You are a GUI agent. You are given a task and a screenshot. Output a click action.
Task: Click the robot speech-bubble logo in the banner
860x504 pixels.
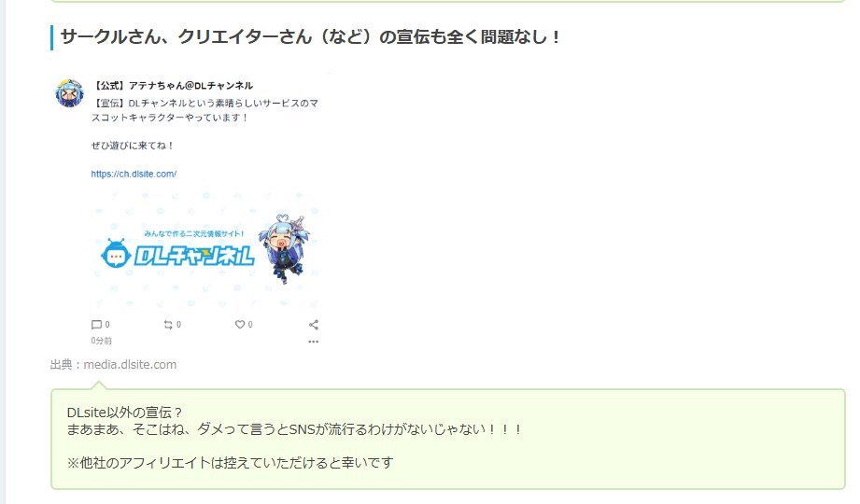(x=115, y=254)
